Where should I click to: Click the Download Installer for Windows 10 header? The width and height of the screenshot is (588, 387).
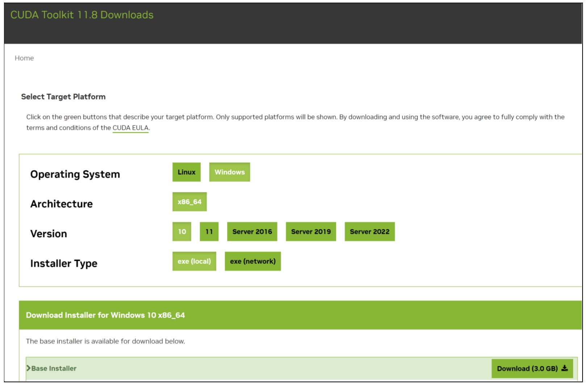105,315
